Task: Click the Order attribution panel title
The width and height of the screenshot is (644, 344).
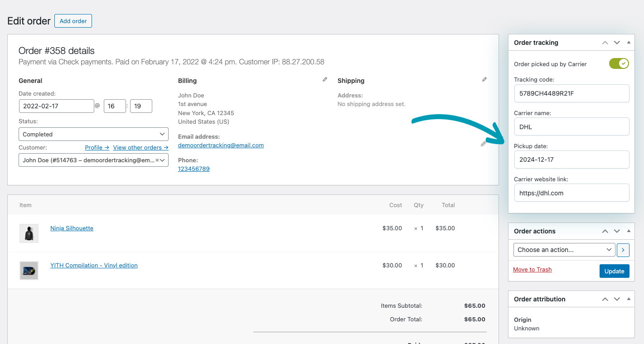Action: [540, 299]
